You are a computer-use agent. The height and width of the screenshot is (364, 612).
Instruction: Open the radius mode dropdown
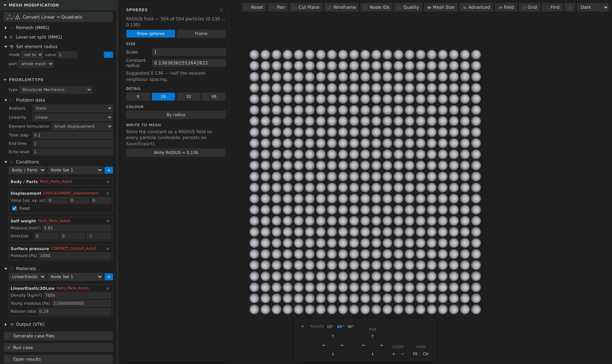point(32,55)
